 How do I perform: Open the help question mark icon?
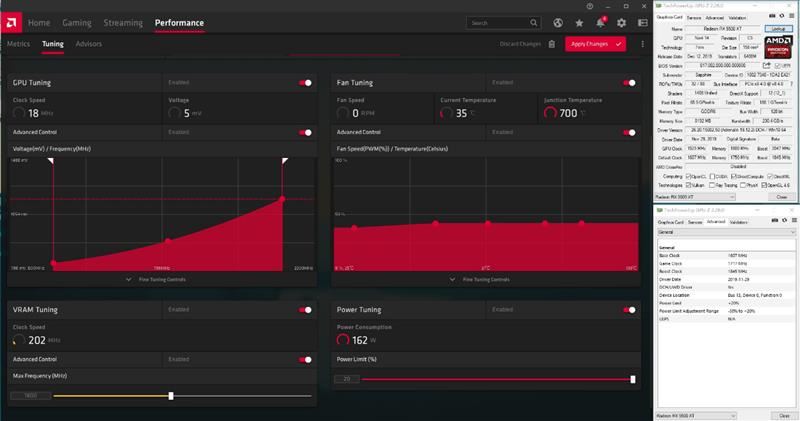point(590,6)
